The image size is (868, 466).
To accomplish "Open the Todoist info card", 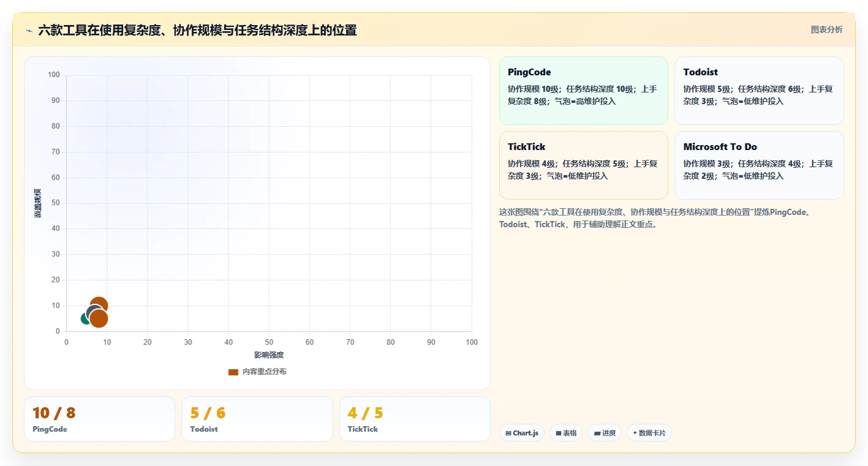I will (x=759, y=91).
